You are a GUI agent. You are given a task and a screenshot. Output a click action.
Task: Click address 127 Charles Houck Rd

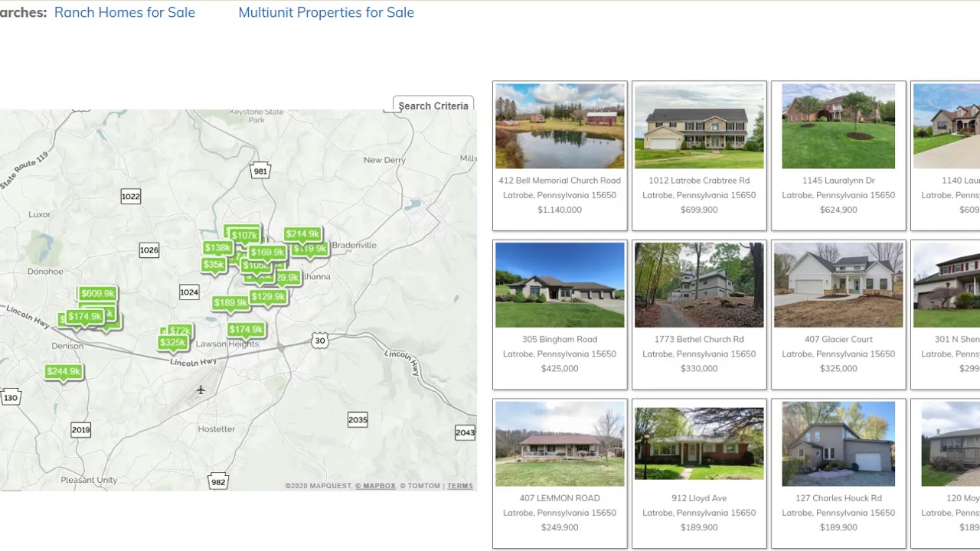[x=838, y=498]
